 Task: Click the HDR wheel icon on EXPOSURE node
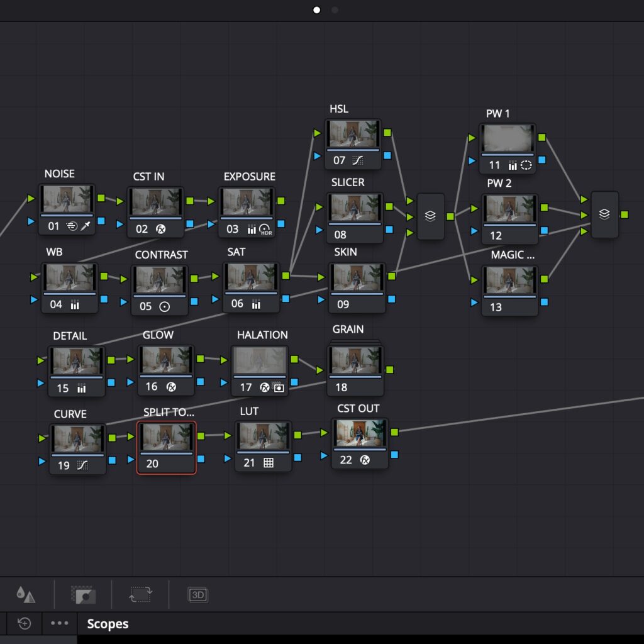tap(265, 230)
